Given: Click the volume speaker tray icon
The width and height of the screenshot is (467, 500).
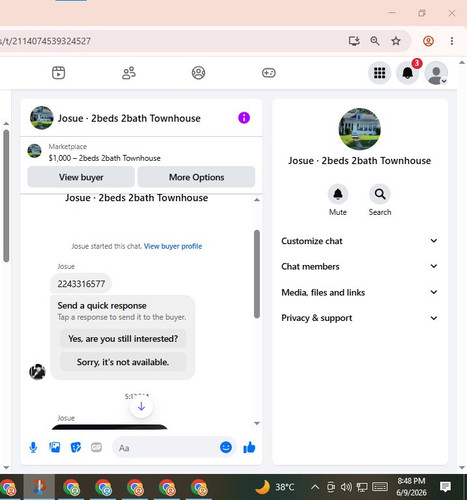Looking at the screenshot, I should [346, 487].
